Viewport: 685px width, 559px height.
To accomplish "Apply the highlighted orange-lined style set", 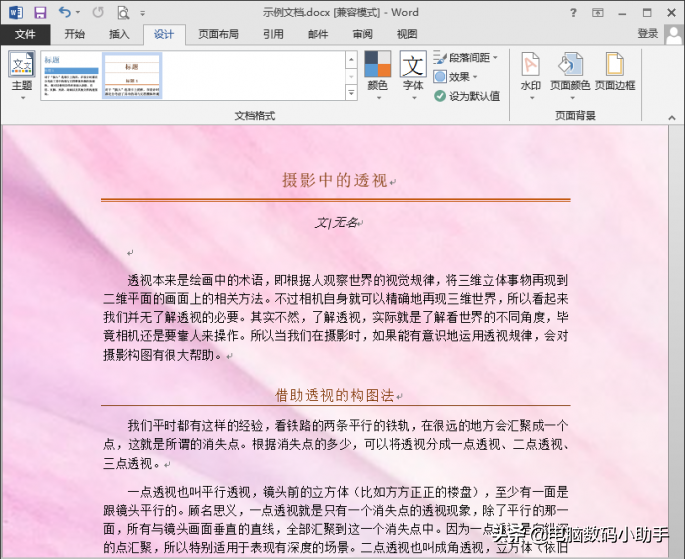I will point(132,75).
